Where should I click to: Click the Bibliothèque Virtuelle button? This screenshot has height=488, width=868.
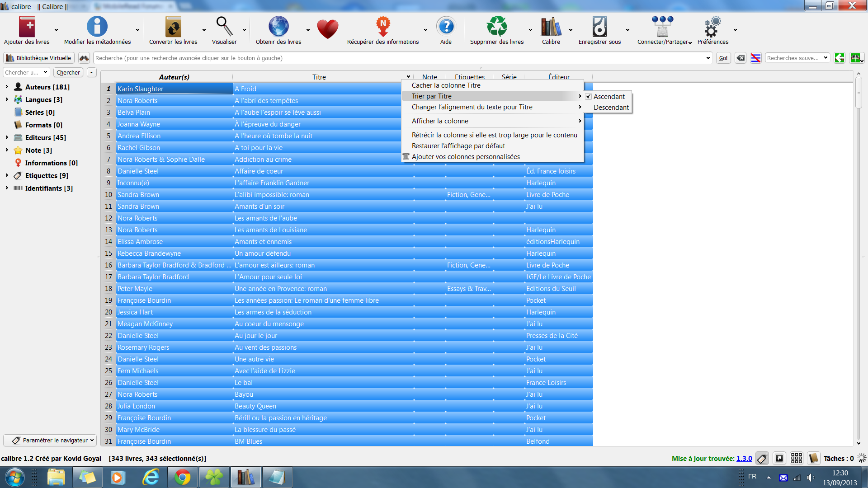(x=39, y=58)
